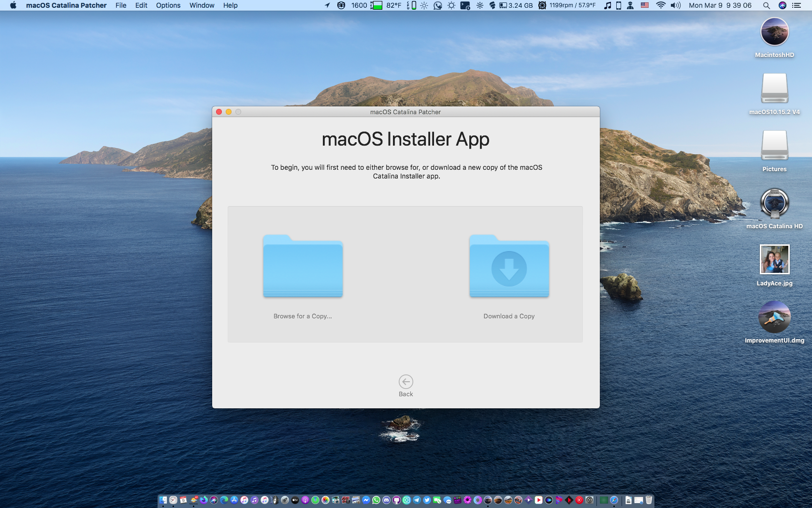Open GitHub Desktop from the Dock
The width and height of the screenshot is (812, 508).
[x=396, y=500]
